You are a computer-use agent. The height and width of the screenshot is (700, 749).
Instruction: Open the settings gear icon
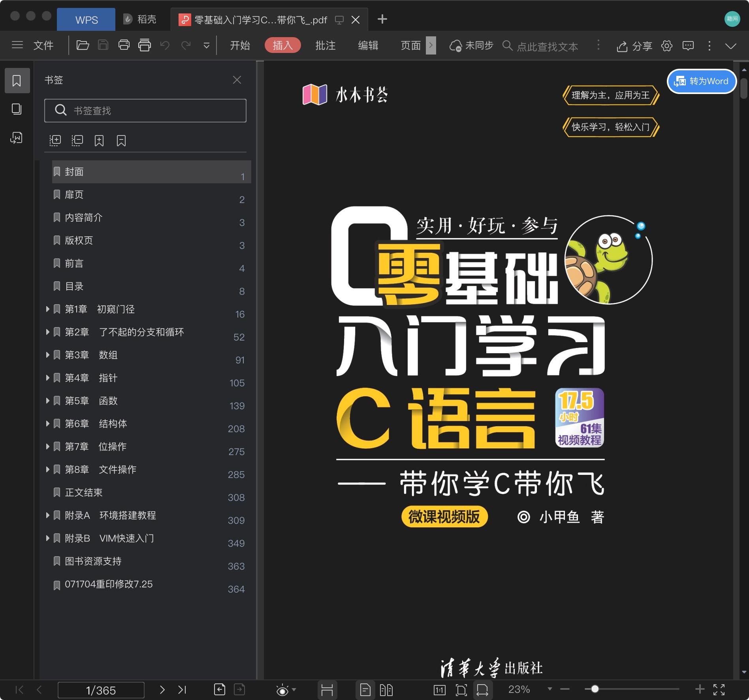(x=667, y=46)
